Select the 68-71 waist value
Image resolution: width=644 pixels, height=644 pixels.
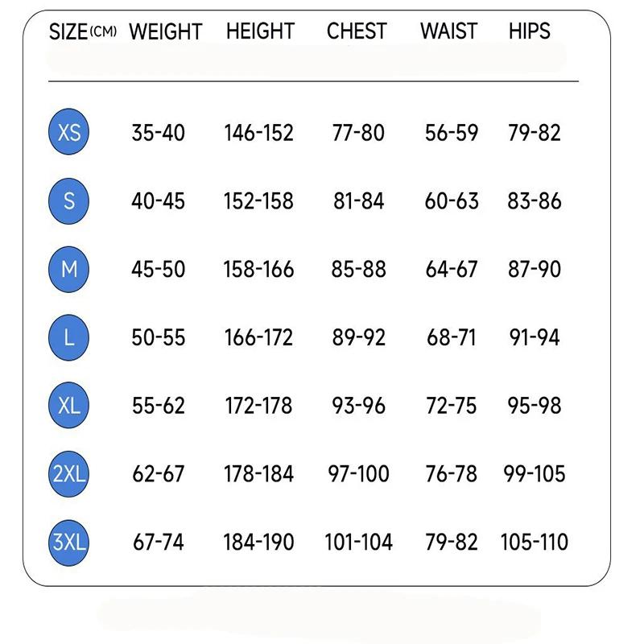(x=451, y=338)
